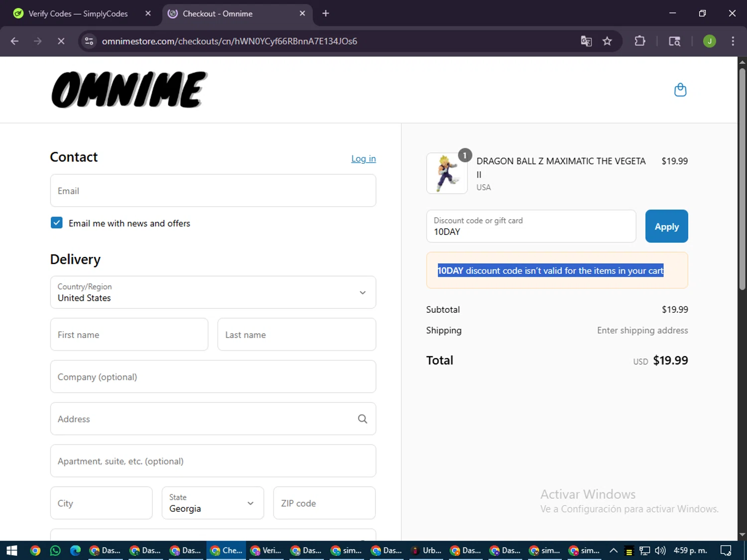Click the page vertical scrollbar thumb
Viewport: 747px width, 560px height.
tap(742, 179)
